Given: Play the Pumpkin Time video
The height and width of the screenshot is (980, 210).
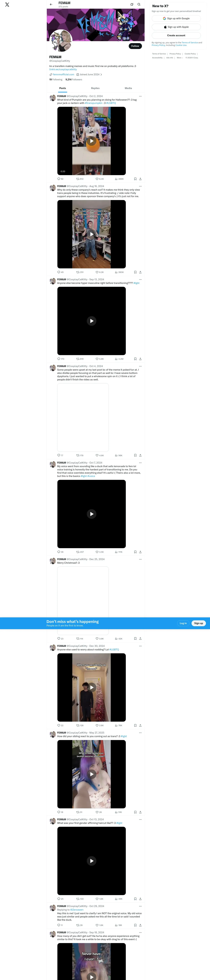Looking at the screenshot, I should pos(91,141).
